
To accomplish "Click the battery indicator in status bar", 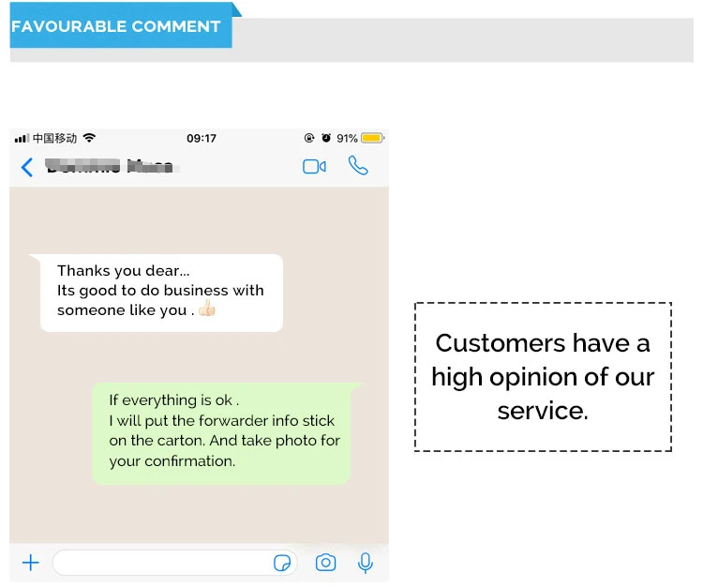I will pos(372,138).
